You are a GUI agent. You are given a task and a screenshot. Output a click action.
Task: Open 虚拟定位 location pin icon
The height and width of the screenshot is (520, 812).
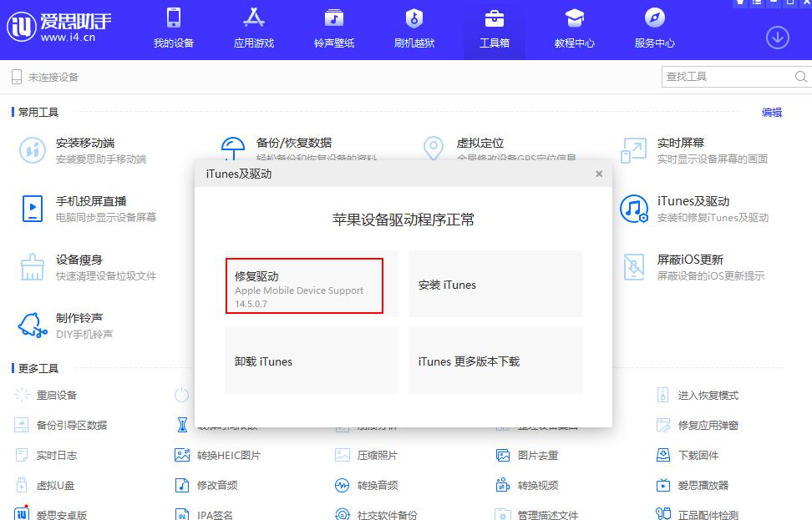tap(434, 149)
